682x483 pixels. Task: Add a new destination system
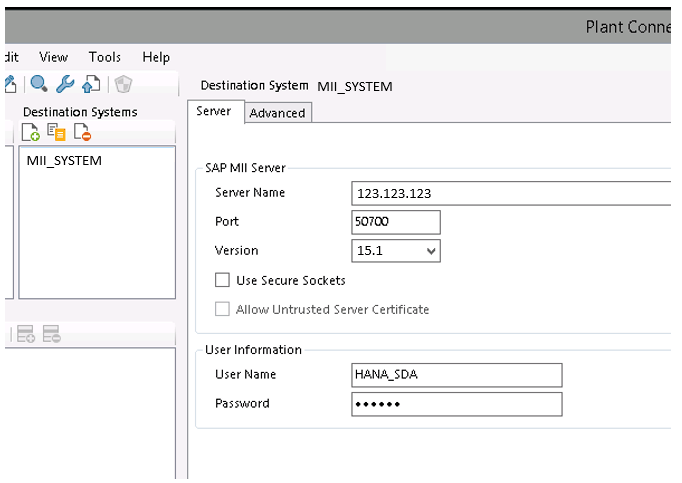[31, 133]
